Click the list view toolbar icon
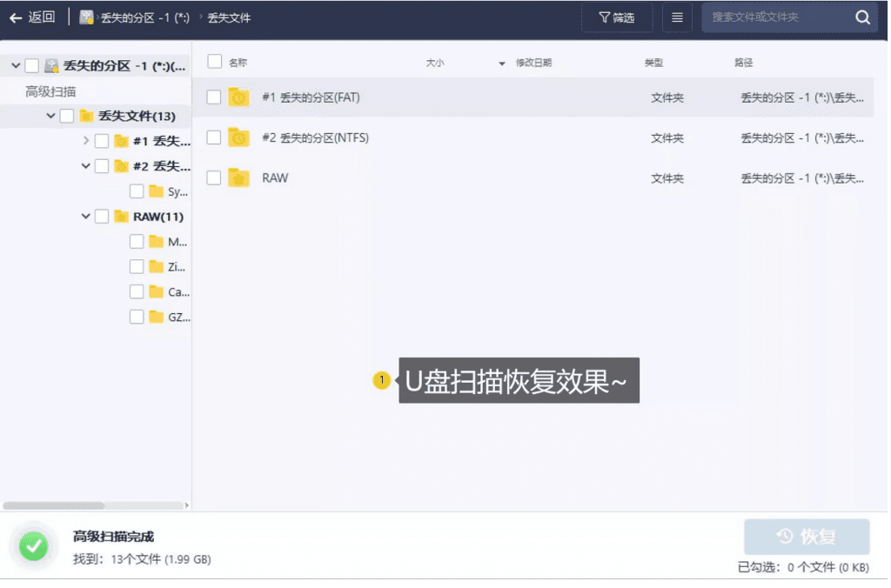This screenshot has height=588, width=891. tap(677, 17)
